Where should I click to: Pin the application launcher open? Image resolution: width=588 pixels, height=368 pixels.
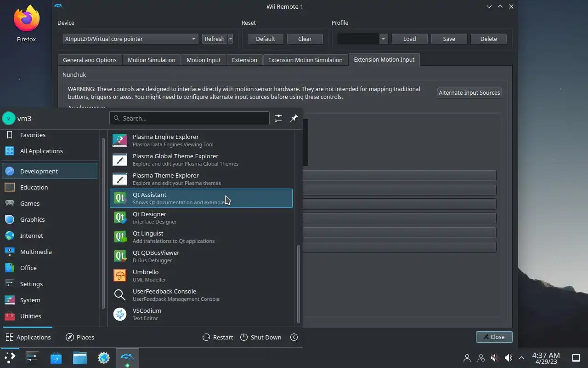point(294,118)
